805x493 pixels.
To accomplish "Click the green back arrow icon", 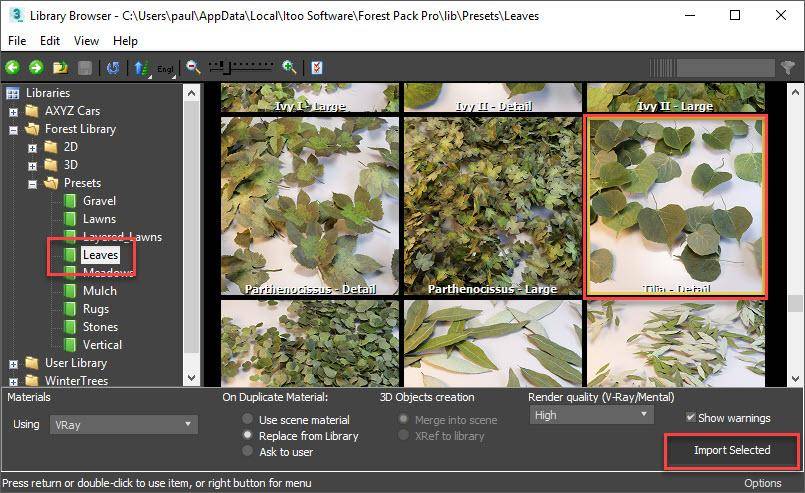I will pos(12,68).
